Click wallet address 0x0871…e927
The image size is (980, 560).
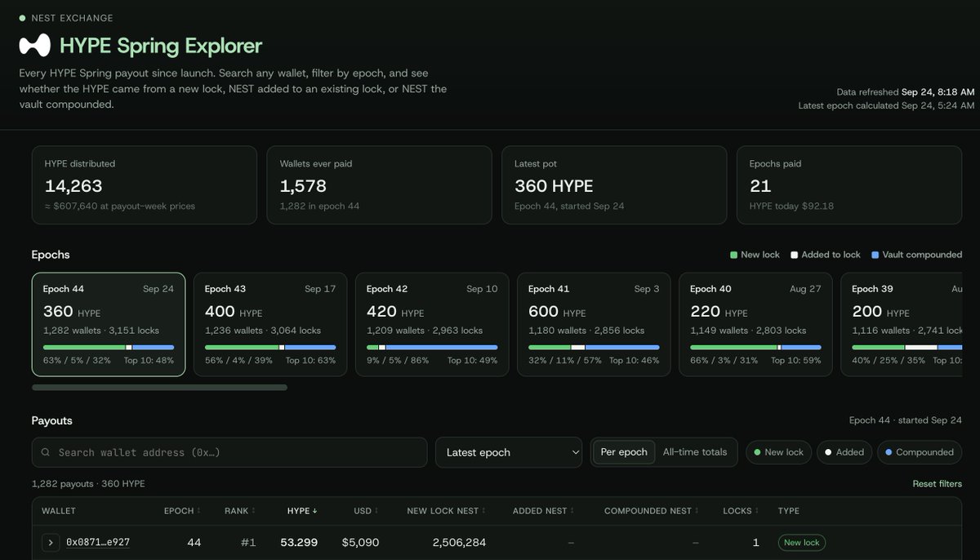[98, 542]
